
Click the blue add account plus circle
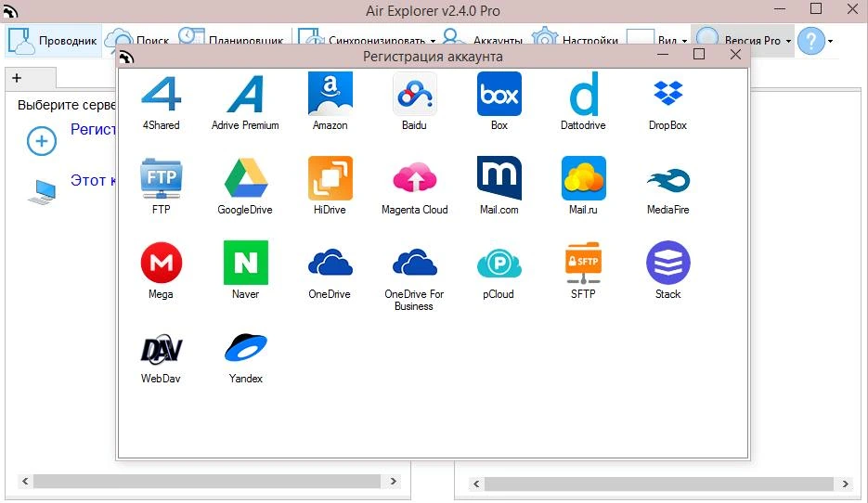tap(42, 140)
